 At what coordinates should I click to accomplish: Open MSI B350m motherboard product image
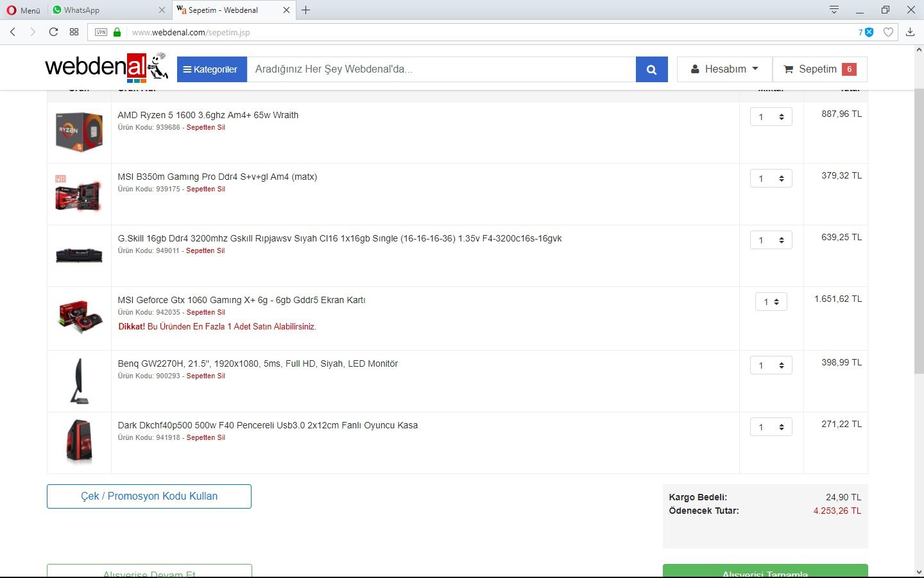tap(79, 193)
